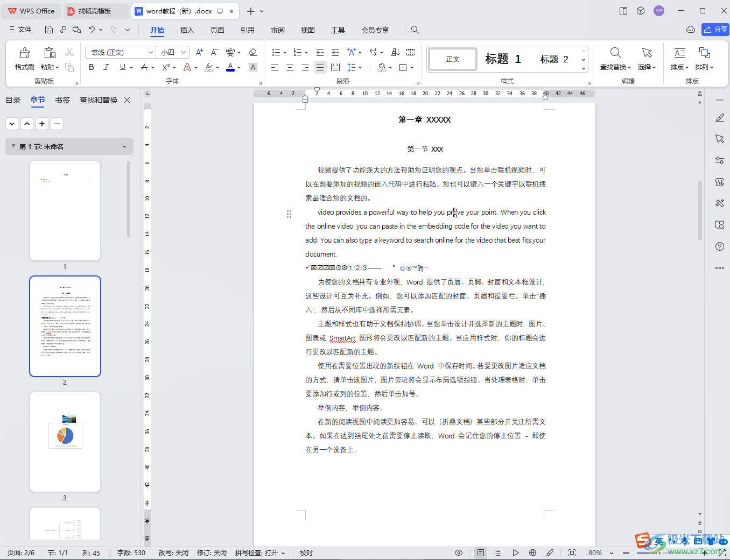Select page 3 thumbnail with pie chart
730x560 pixels.
click(65, 442)
